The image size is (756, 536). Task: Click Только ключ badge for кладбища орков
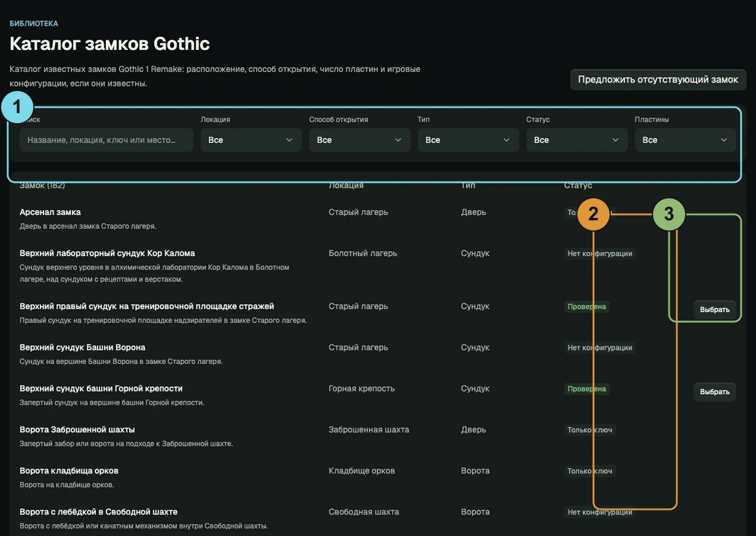[x=590, y=471]
